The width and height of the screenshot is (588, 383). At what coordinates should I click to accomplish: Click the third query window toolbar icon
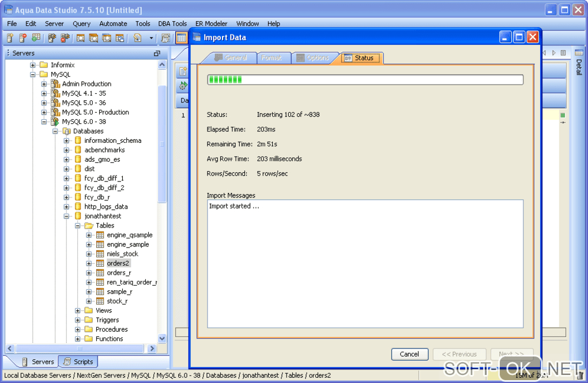click(107, 38)
